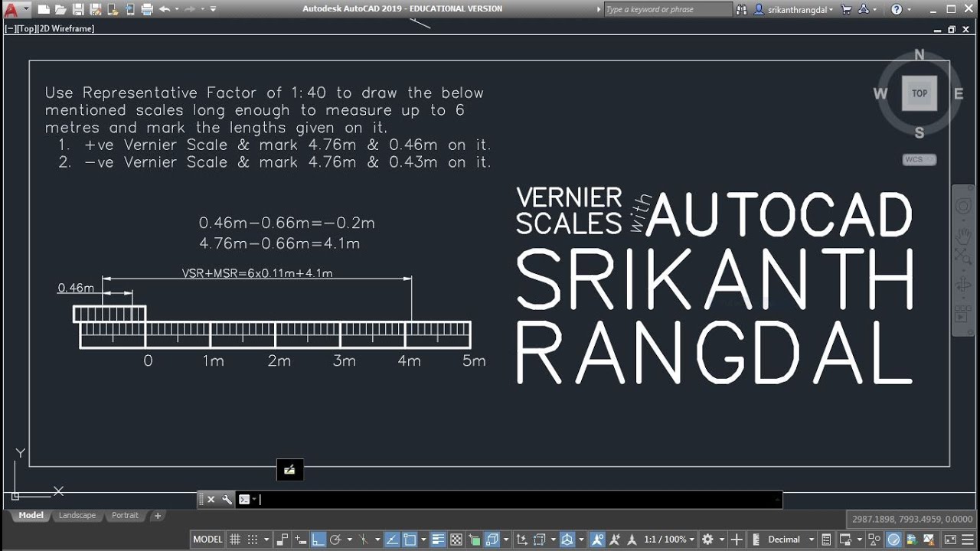Toggle Transparency display in status bar
The width and height of the screenshot is (980, 551).
(x=456, y=540)
